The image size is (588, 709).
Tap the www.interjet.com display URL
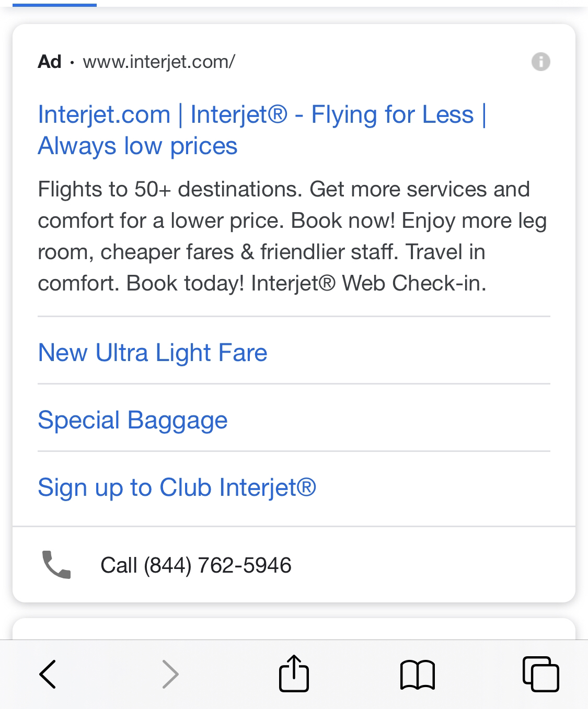pos(159,62)
